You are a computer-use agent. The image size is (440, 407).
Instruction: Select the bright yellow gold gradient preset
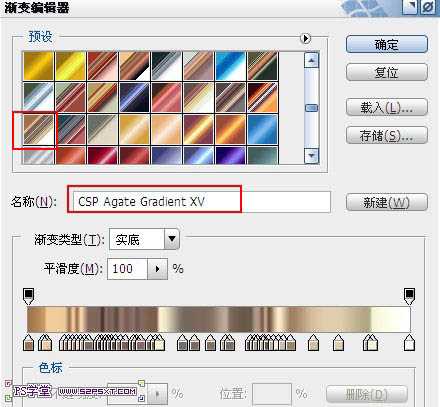(x=70, y=66)
